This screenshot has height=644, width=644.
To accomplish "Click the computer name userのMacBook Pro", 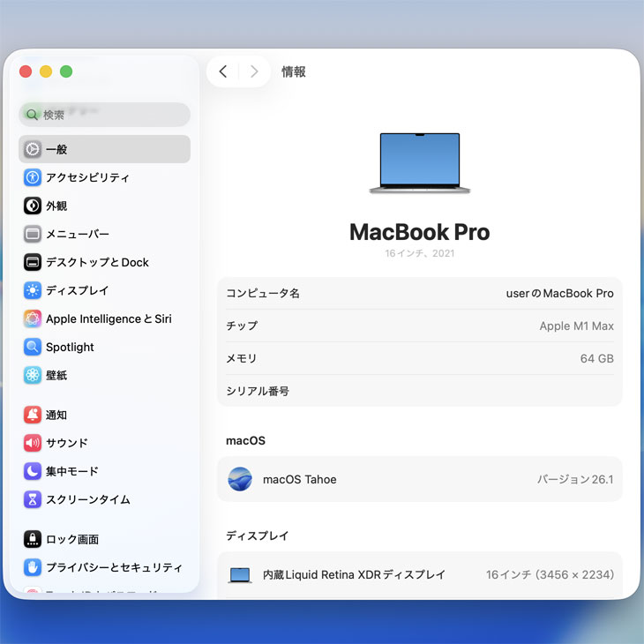I will [559, 293].
